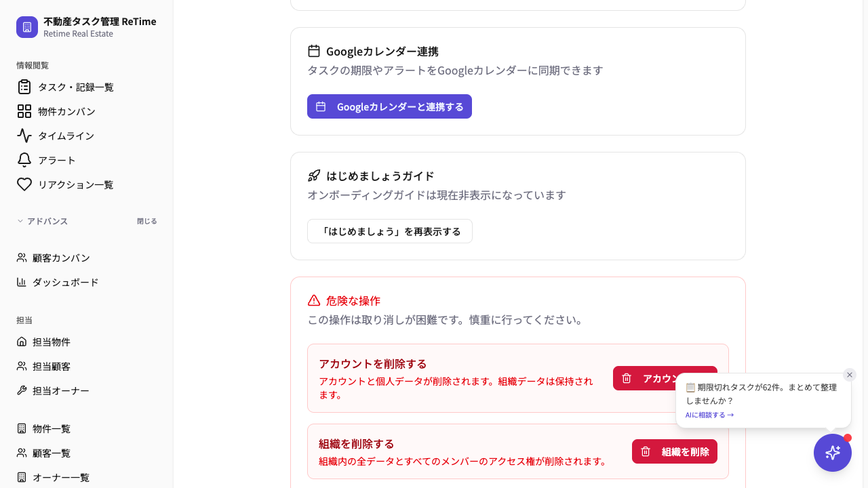
Task: Click 「はじめましょう」を再表示する button
Action: click(390, 231)
